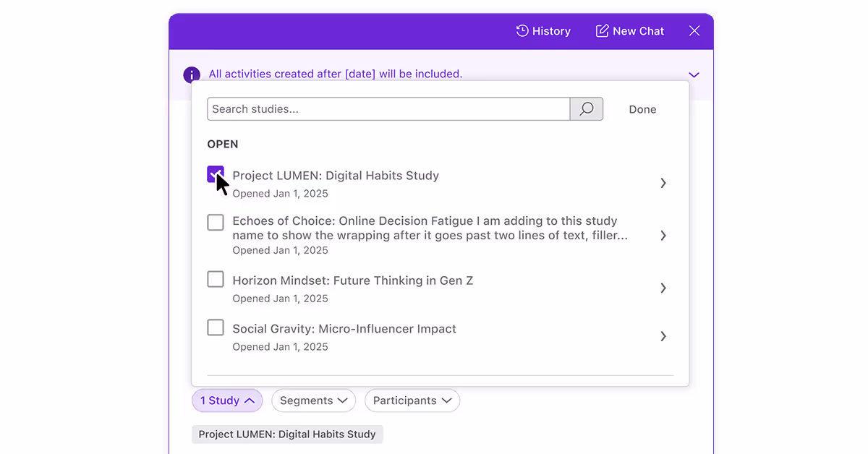Expand Echoes of Choice row chevron
The image size is (868, 454).
tap(663, 236)
